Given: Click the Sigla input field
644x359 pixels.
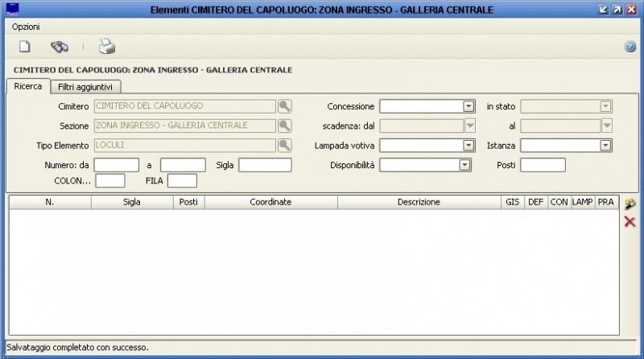Looking at the screenshot, I should (266, 165).
